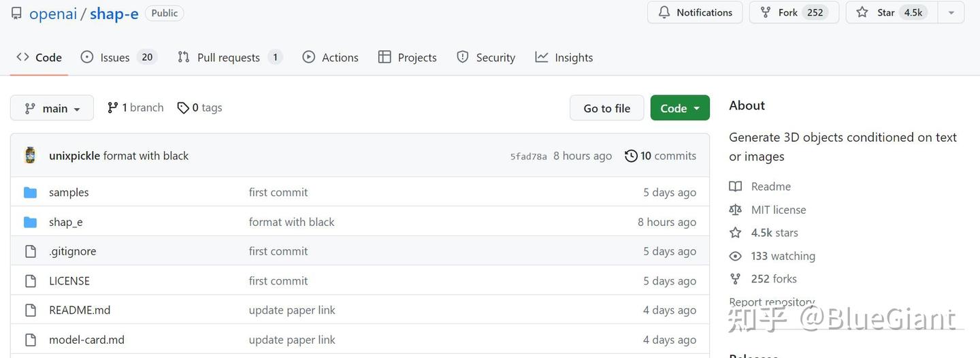This screenshot has height=358, width=980.
Task: Fork the shap-e repository
Action: coord(788,12)
